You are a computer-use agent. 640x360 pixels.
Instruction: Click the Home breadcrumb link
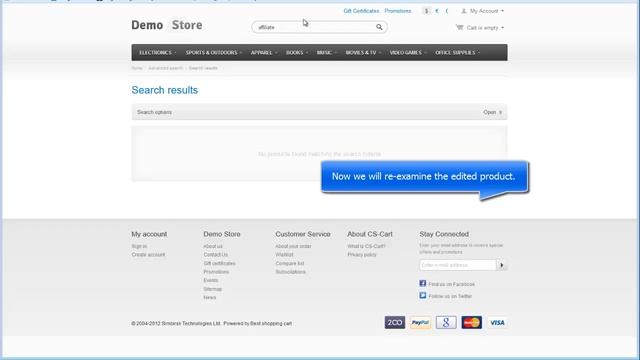(137, 68)
